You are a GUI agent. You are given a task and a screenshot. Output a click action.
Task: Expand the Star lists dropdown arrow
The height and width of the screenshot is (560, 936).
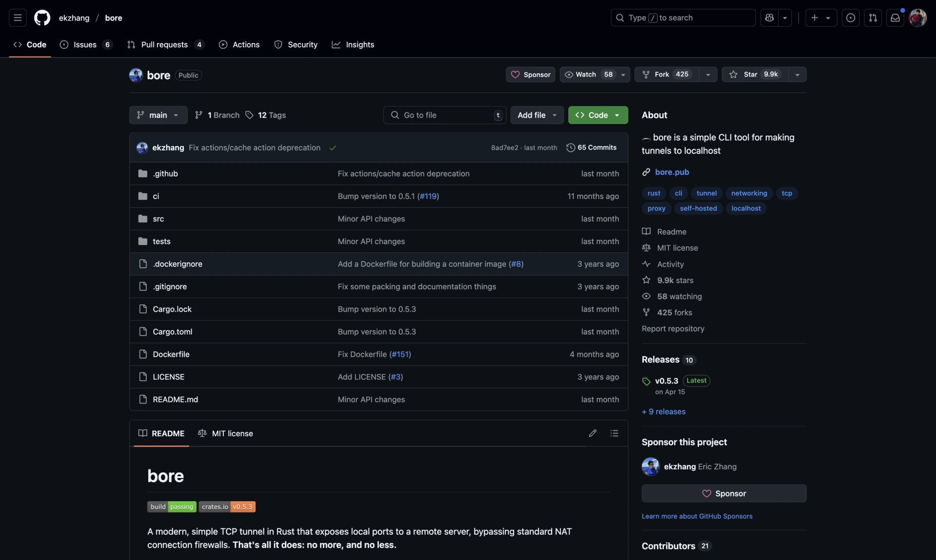click(798, 75)
